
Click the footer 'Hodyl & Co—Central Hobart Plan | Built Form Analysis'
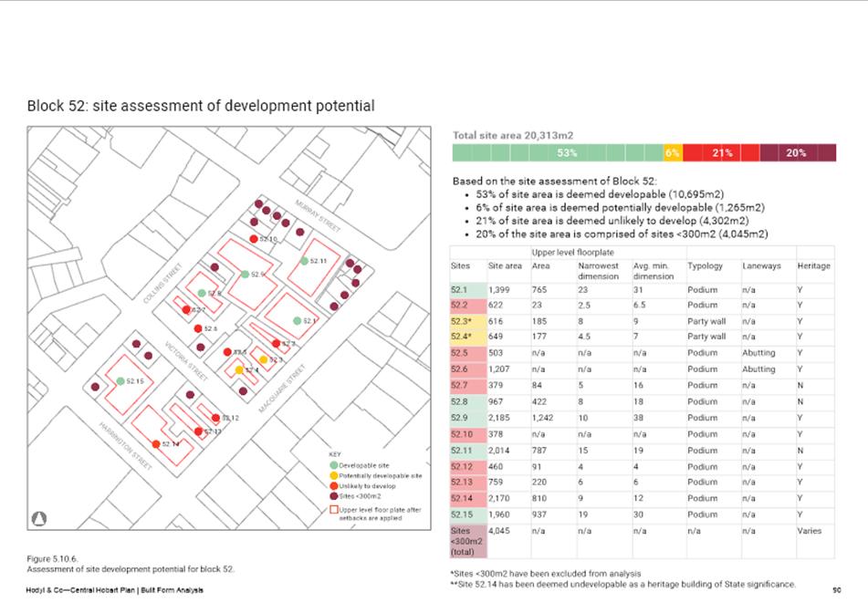pyautogui.click(x=115, y=590)
